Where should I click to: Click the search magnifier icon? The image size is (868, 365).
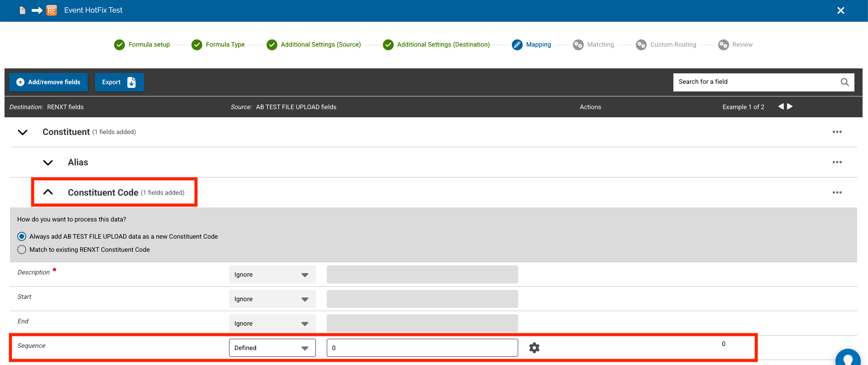(x=845, y=82)
